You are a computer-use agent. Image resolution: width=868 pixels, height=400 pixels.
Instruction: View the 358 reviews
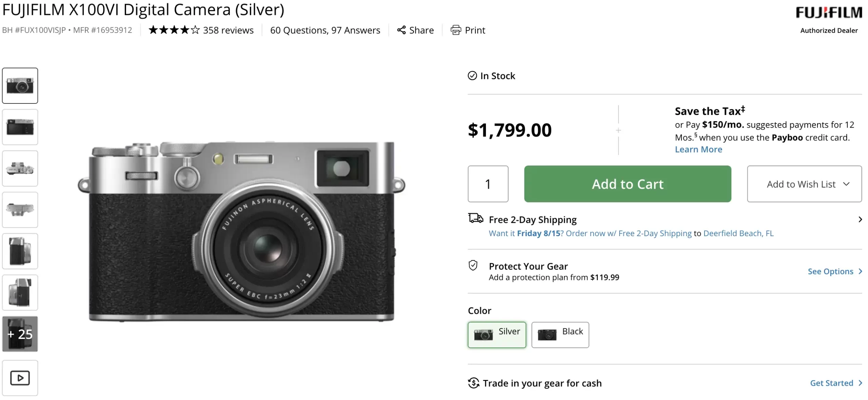228,30
